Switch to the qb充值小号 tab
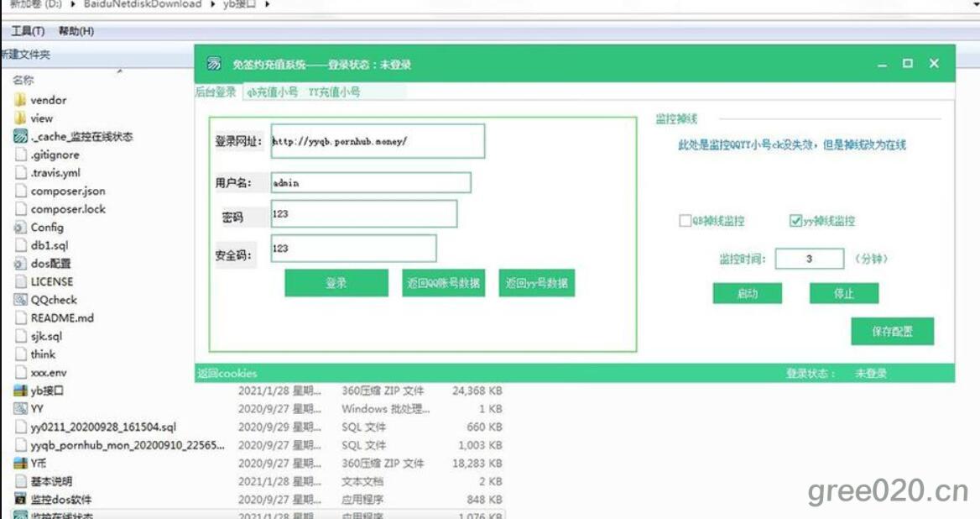 (x=272, y=92)
